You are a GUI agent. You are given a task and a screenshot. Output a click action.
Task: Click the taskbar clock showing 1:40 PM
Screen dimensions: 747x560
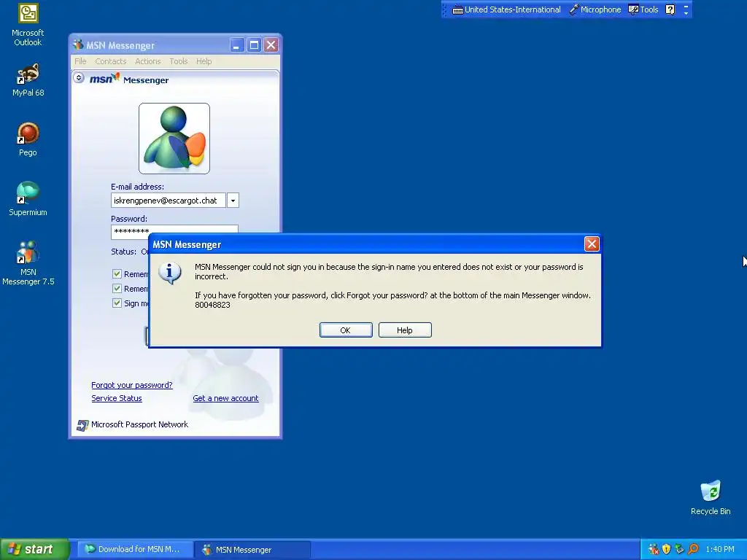(720, 549)
